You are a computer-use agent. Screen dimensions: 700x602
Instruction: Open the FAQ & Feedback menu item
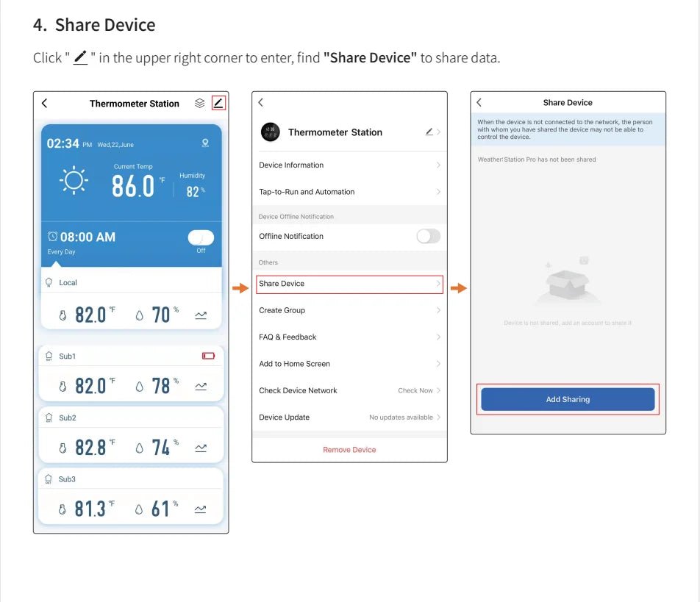(349, 337)
